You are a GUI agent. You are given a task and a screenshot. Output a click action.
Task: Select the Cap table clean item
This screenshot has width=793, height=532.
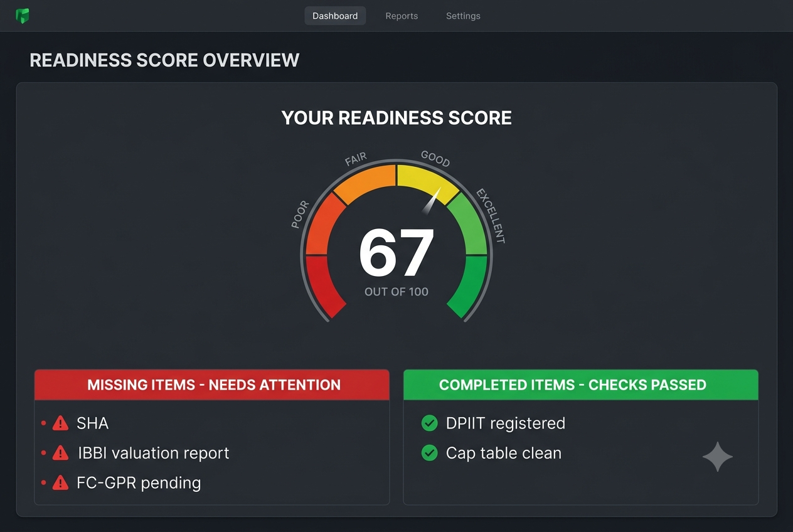pyautogui.click(x=504, y=453)
